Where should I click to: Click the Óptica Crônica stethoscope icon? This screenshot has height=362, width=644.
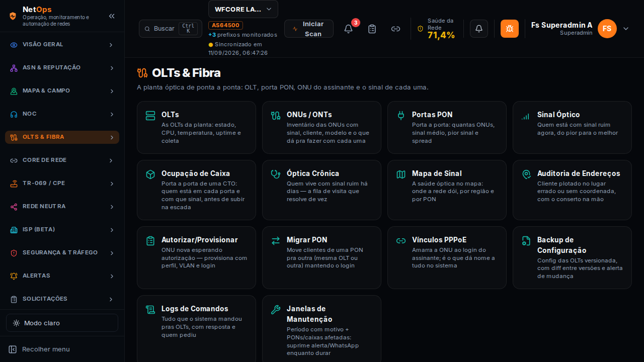click(x=276, y=174)
